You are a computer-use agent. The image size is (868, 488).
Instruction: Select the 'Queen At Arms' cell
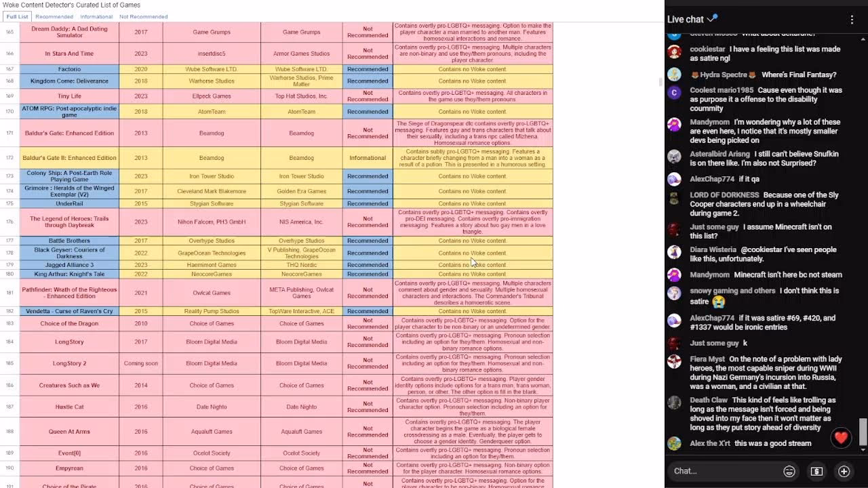69,432
